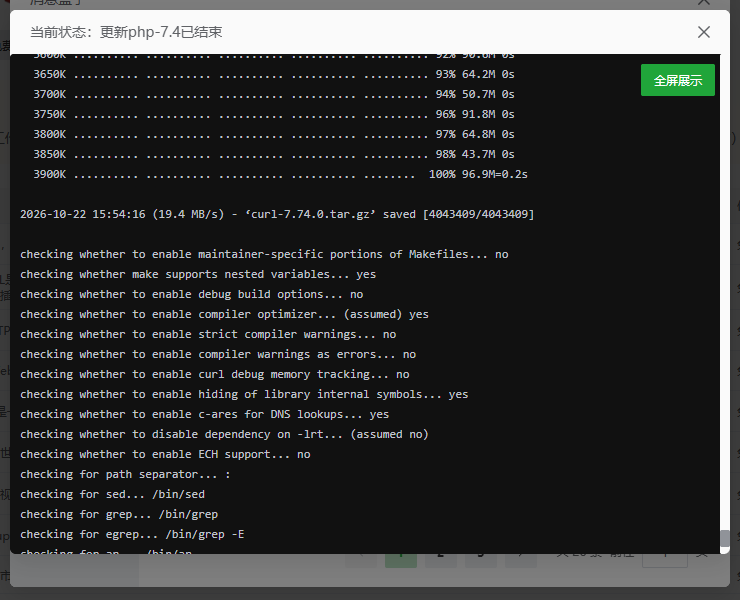Click the green 全屏展示 fullscreen button
The image size is (740, 600).
[677, 80]
